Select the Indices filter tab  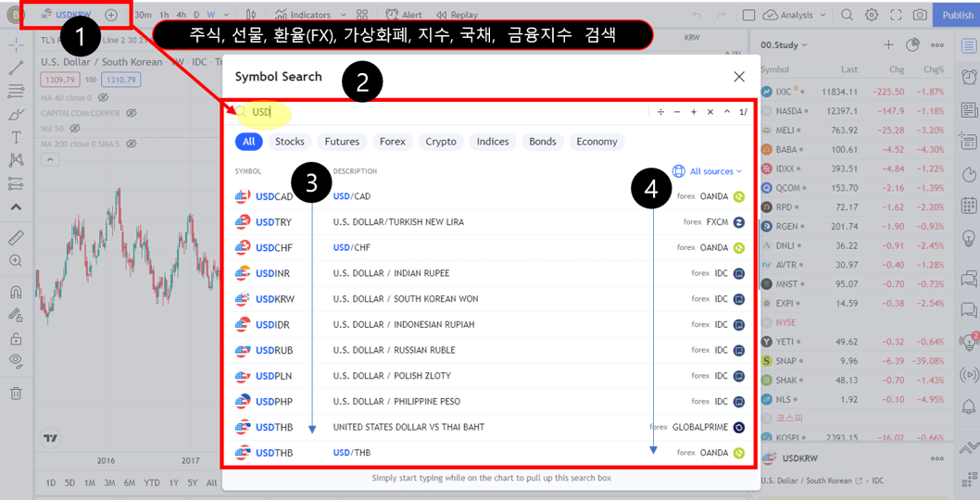pos(493,142)
